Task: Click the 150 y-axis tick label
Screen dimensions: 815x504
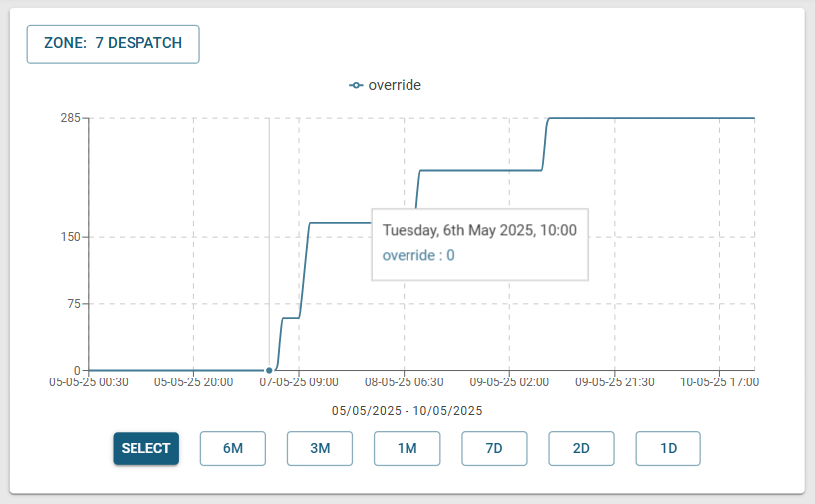Action: (70, 237)
